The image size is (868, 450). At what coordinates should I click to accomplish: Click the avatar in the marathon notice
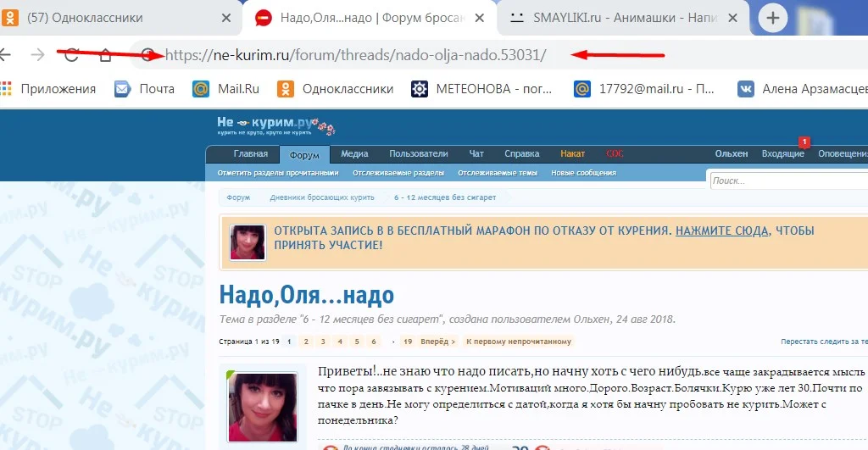[x=248, y=242]
